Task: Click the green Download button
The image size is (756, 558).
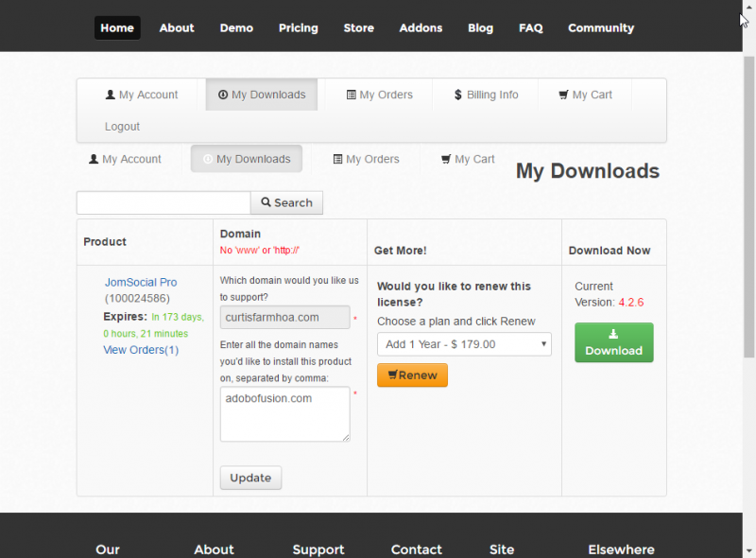Action: click(x=613, y=342)
